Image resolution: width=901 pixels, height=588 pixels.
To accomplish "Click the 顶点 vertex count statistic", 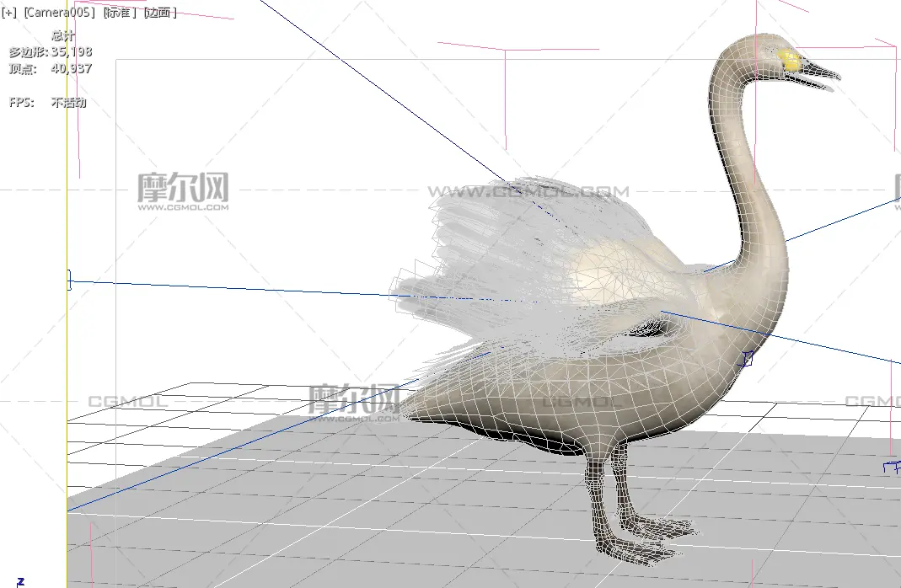I will (50, 69).
